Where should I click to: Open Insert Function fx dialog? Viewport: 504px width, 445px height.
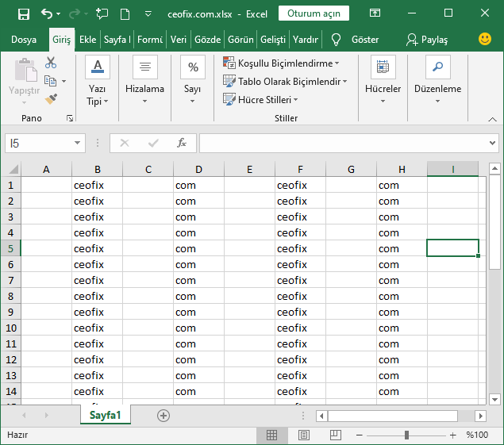point(182,143)
